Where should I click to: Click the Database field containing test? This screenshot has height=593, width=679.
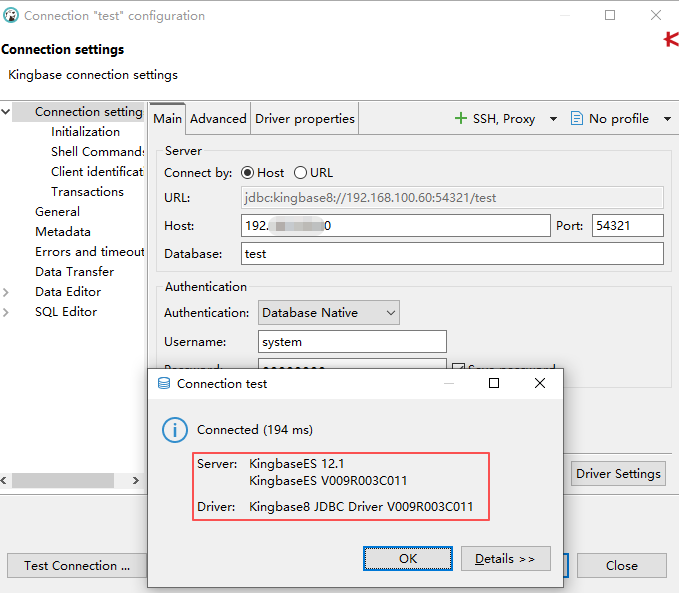pyautogui.click(x=452, y=253)
